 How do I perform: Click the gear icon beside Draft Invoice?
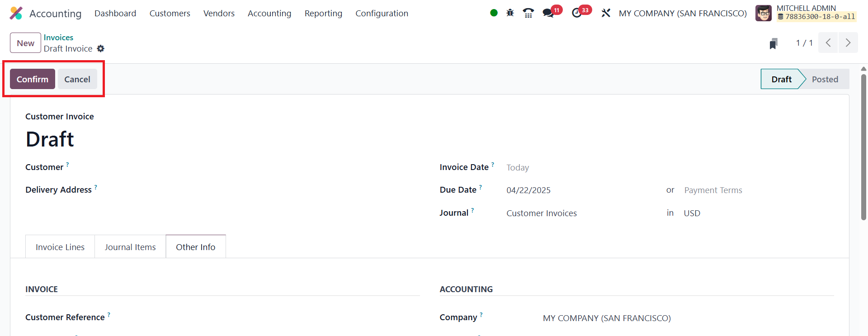click(x=101, y=48)
